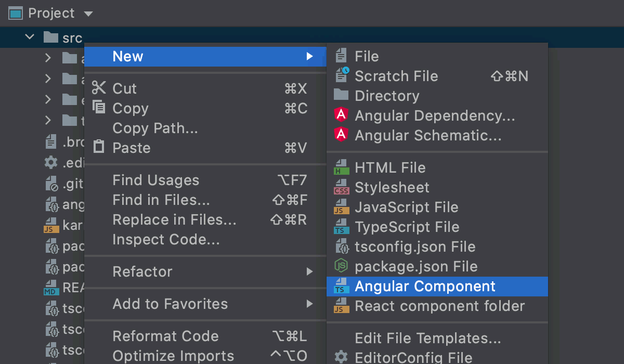Select Find Usages menu entry
Screen dimensions: 624x364
point(205,180)
